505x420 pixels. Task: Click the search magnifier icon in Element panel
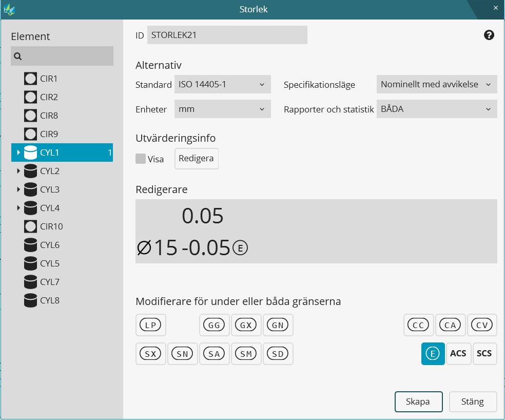(18, 56)
